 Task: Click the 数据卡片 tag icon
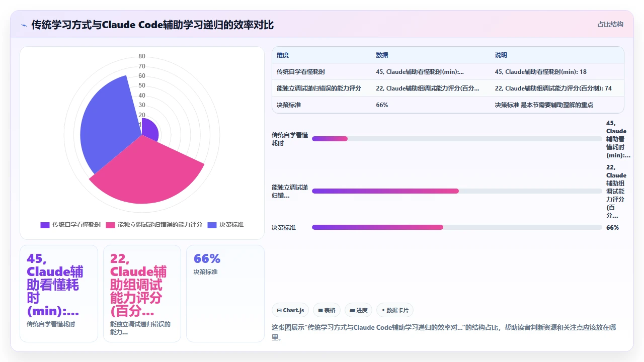[383, 311]
